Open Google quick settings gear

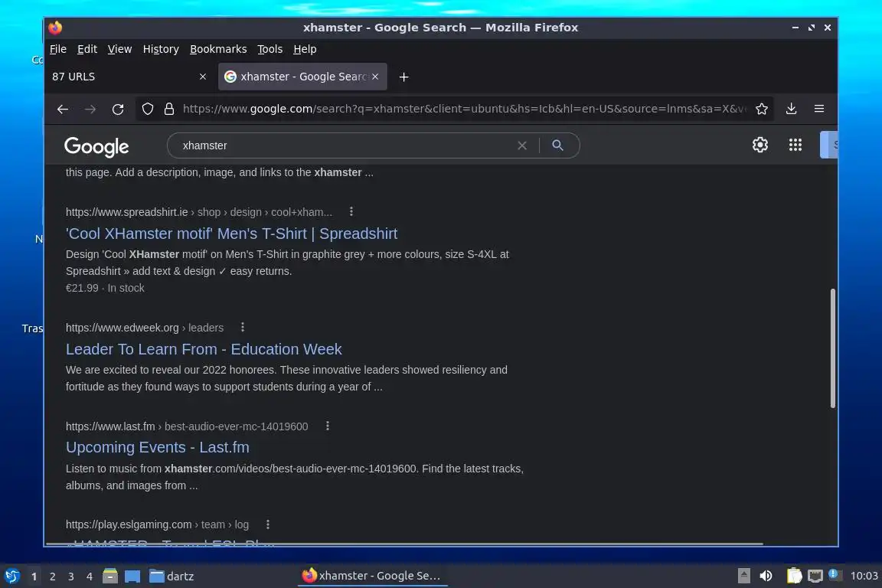pyautogui.click(x=760, y=145)
